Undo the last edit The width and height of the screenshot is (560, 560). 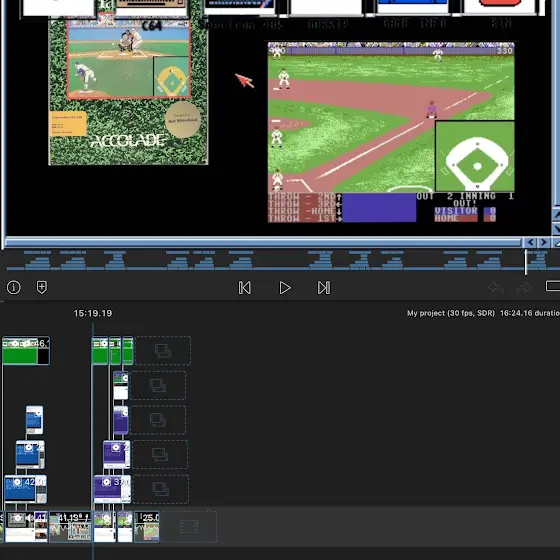point(496,287)
